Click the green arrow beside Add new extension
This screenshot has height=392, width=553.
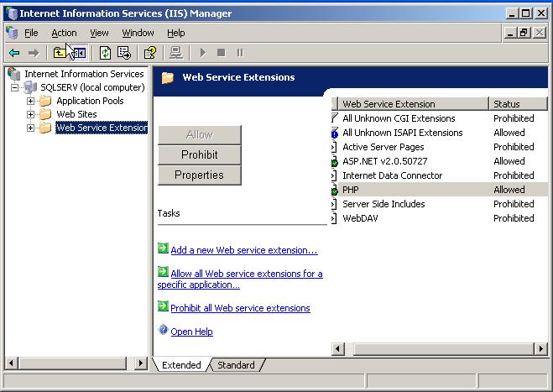tap(163, 248)
